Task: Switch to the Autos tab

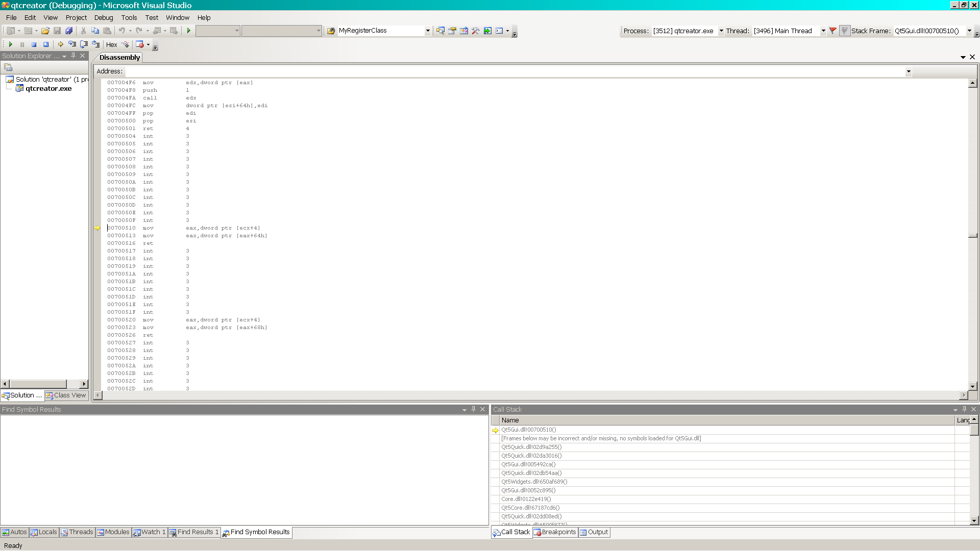Action: pos(14,532)
